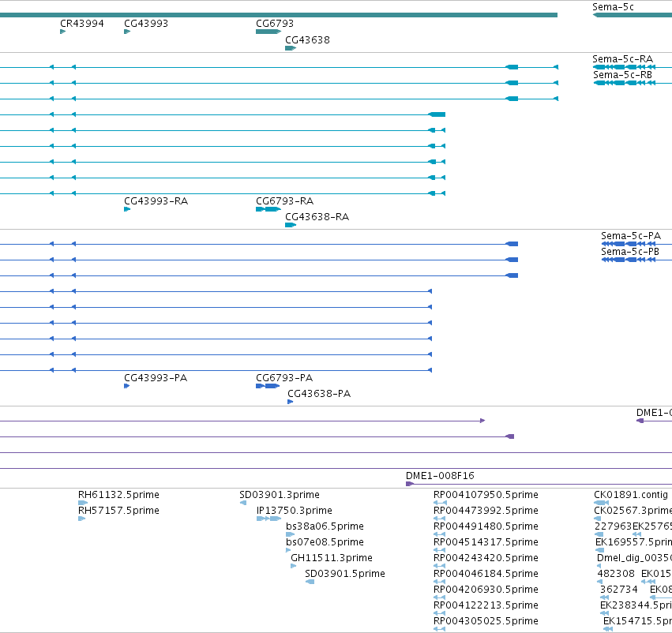Select the RP004491480.5prime EST label
Screen dimensions: 672x633
(486, 526)
